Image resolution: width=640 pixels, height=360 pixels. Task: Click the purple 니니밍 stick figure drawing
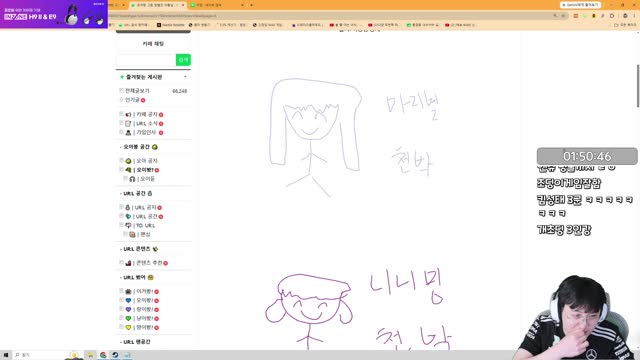[309, 311]
